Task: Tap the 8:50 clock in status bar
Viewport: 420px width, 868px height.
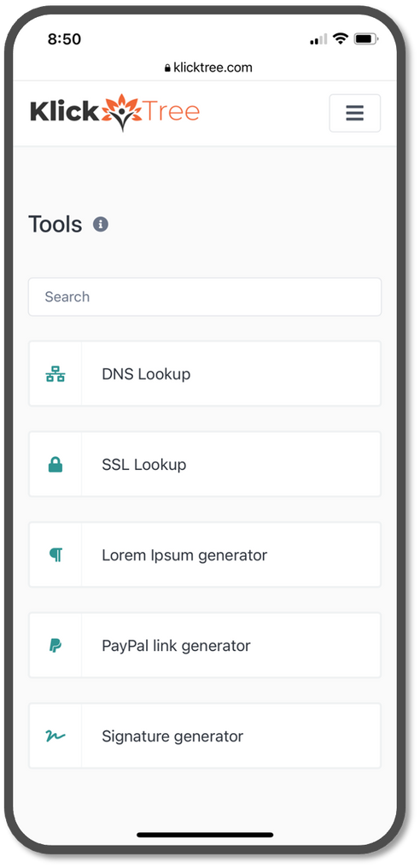Action: [64, 38]
